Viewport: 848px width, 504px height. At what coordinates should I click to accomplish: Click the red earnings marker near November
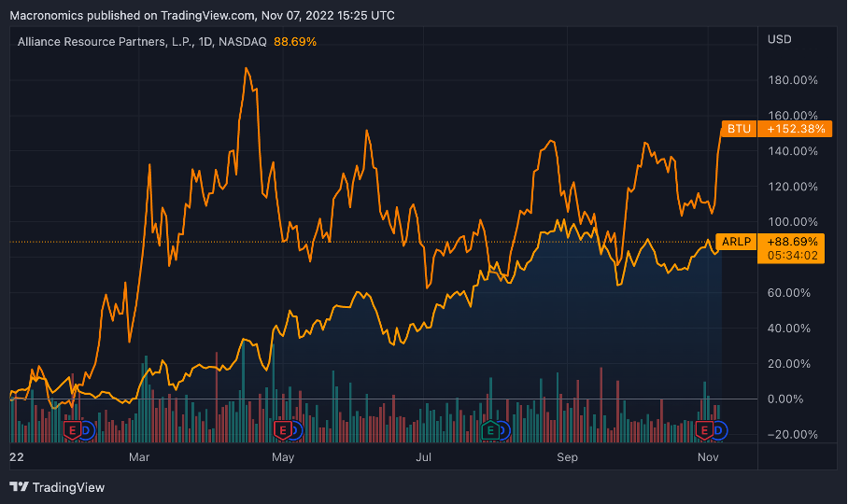[703, 430]
